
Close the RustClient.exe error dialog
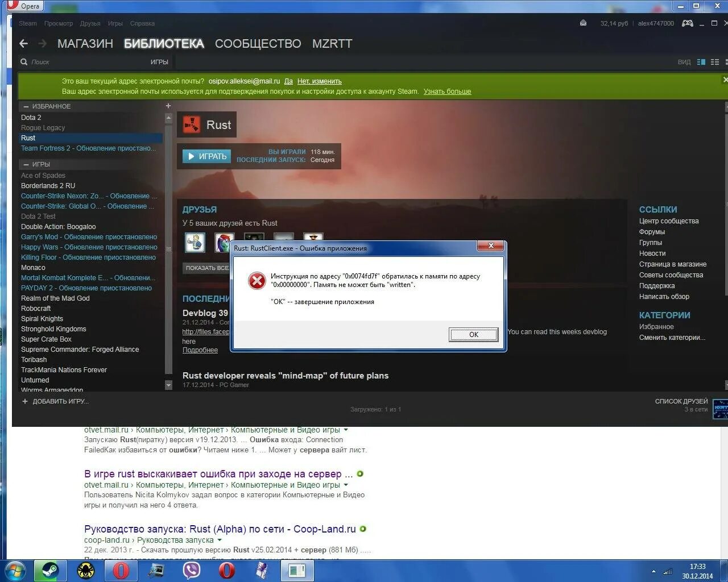(490, 246)
